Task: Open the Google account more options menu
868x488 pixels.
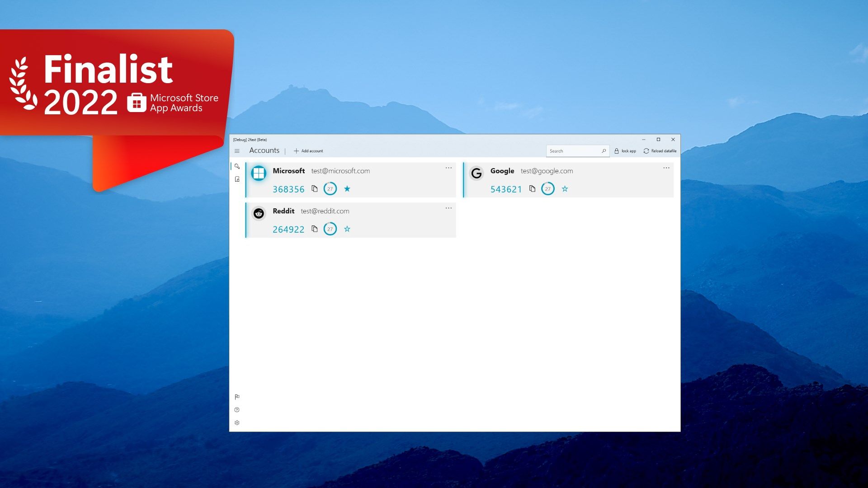Action: (x=666, y=168)
